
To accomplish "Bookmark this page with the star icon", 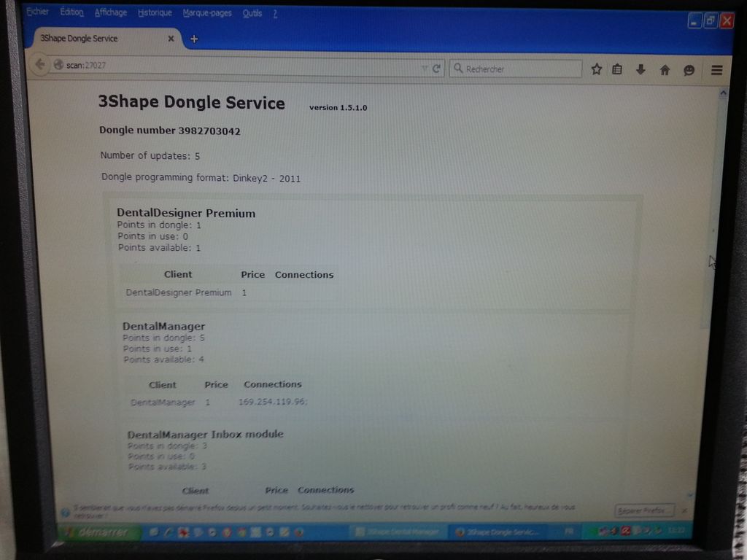I will pyautogui.click(x=596, y=69).
